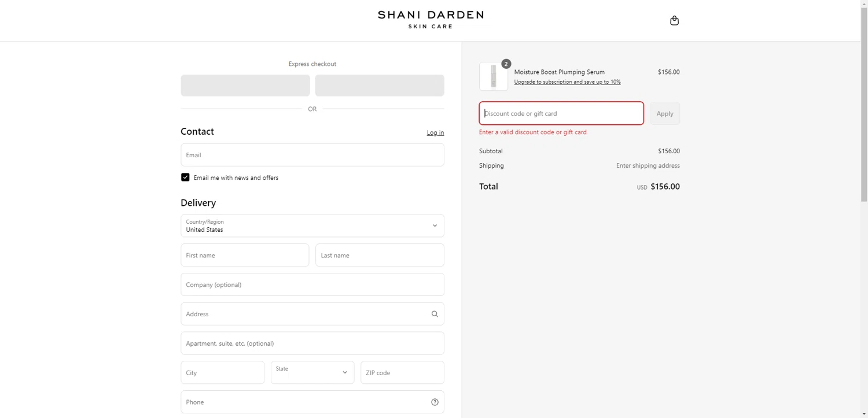Click the Company (optional) field
868x418 pixels.
[312, 284]
